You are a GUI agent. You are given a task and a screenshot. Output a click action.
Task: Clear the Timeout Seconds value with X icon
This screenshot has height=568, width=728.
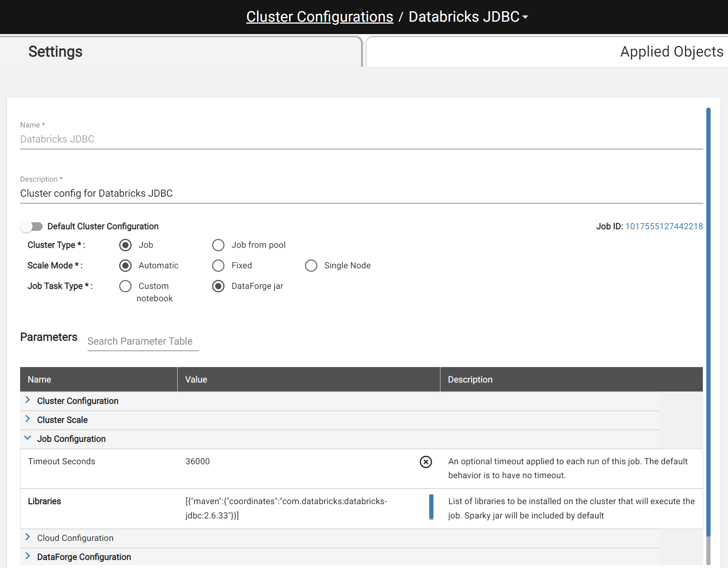tap(426, 462)
